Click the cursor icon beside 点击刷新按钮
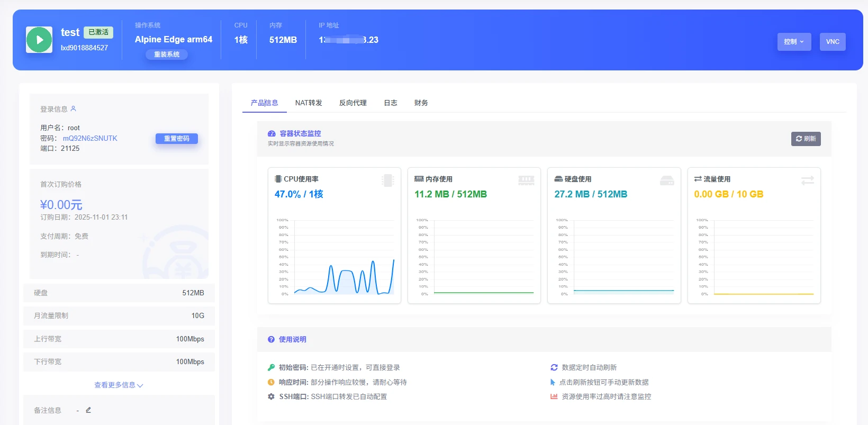 553,382
